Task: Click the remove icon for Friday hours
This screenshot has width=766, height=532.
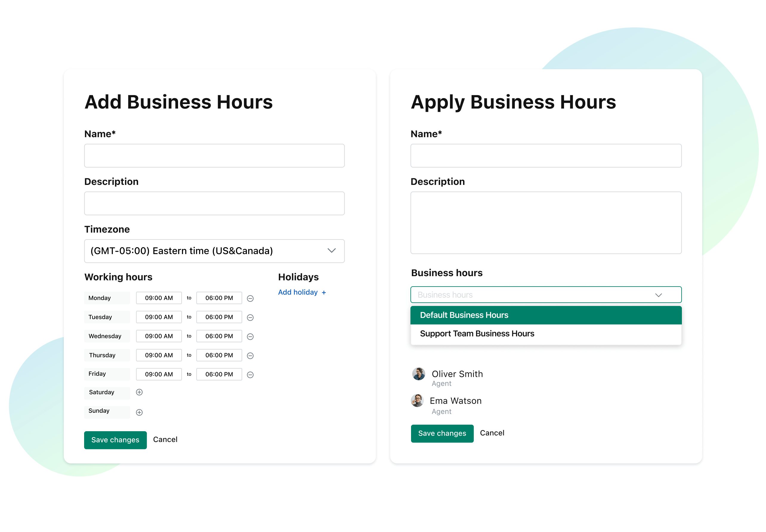Action: [250, 374]
